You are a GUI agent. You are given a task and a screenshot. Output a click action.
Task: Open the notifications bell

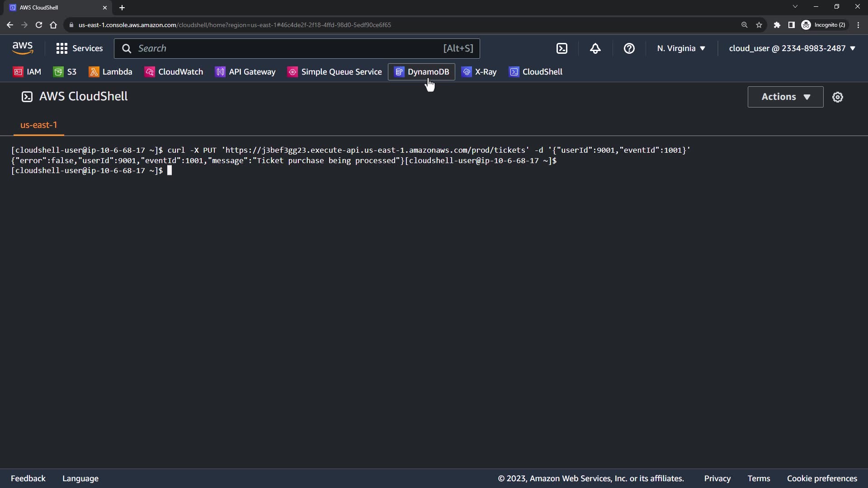[x=595, y=48]
